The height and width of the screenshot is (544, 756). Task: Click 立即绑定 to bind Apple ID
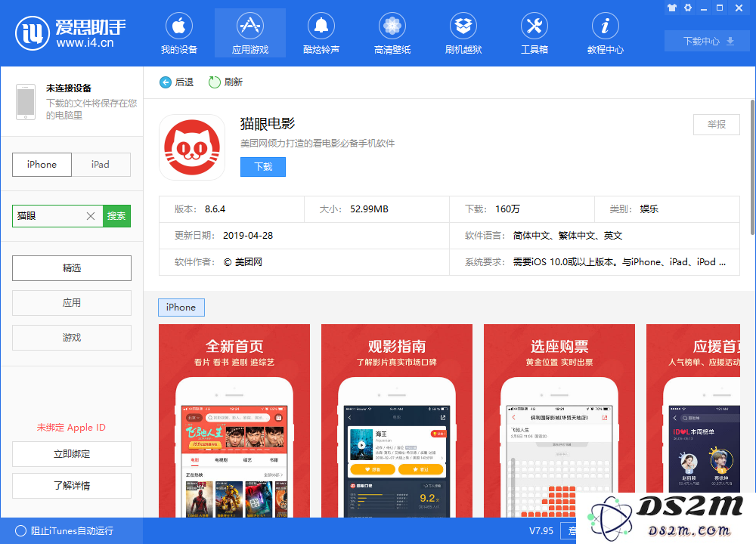[72, 454]
